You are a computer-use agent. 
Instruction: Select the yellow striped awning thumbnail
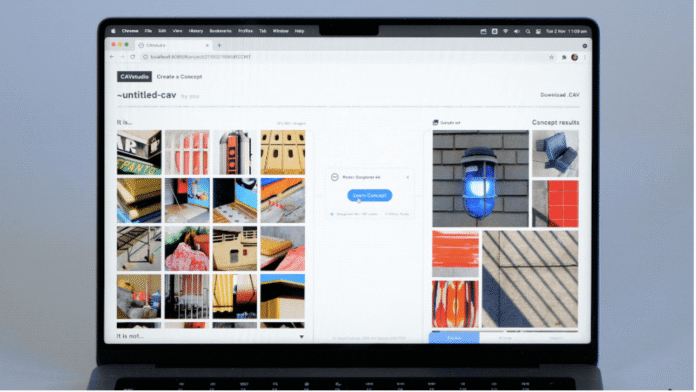pos(235,296)
